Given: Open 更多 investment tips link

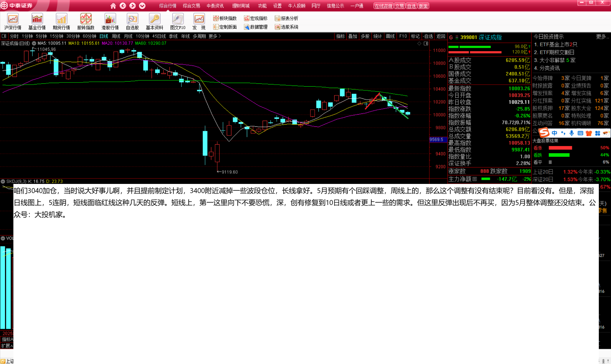Looking at the screenshot, I should 602,37.
